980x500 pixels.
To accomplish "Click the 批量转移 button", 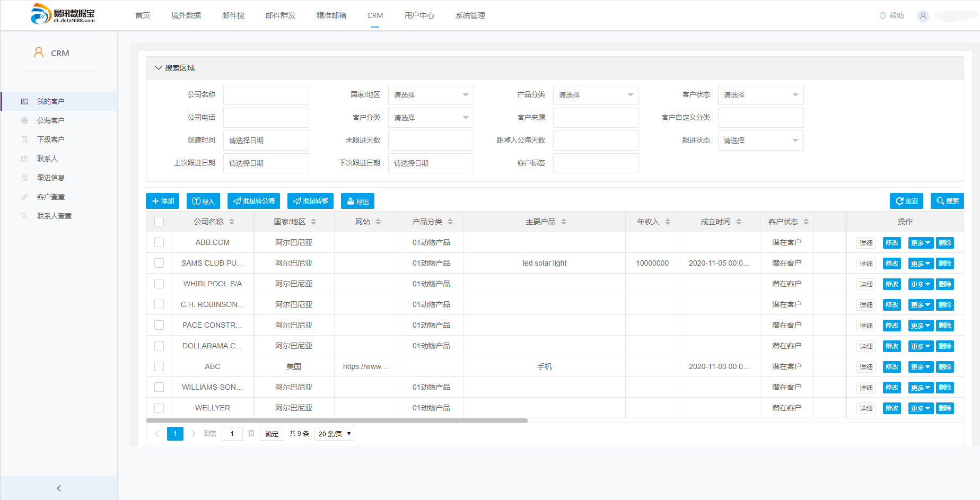I will 310,201.
